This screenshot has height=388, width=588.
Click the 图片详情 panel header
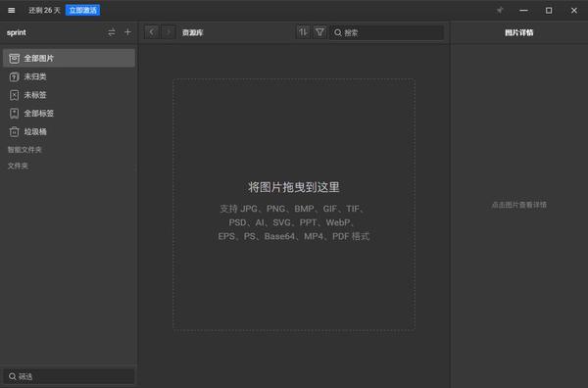[519, 32]
